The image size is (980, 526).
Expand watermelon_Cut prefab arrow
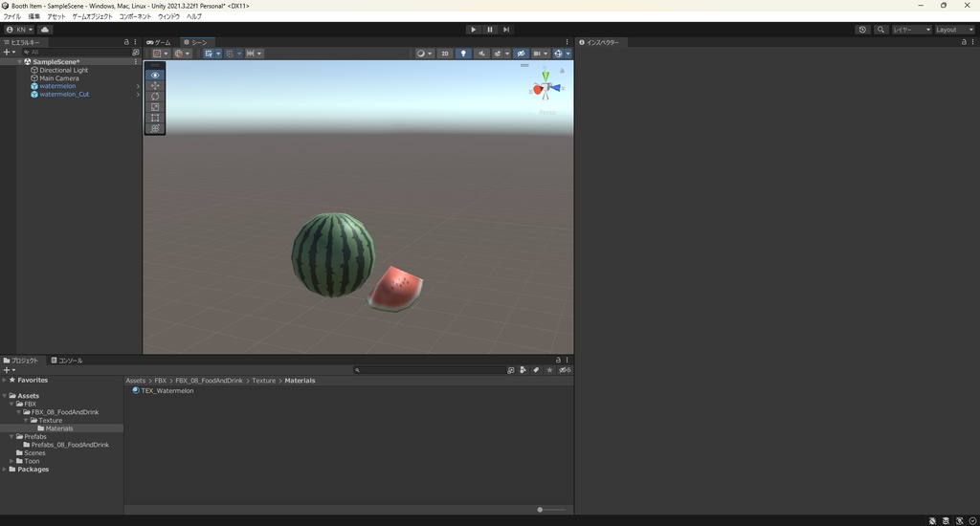[138, 95]
